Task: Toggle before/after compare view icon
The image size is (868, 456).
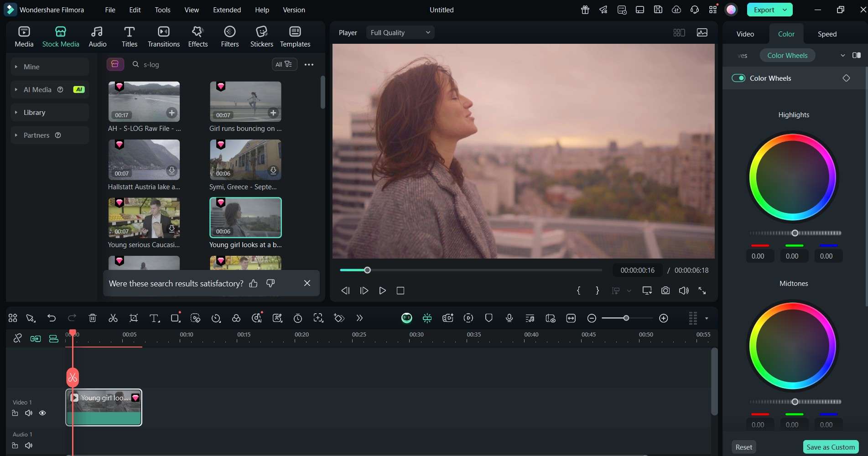Action: (x=856, y=55)
